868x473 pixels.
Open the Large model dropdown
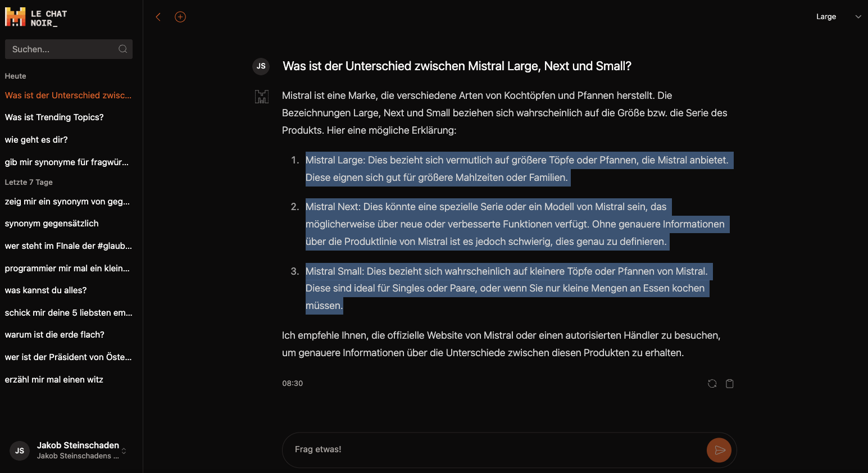(838, 17)
